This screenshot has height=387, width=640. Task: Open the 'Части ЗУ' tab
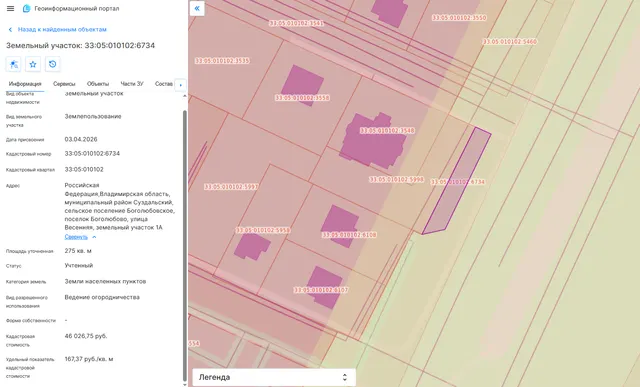(x=132, y=84)
